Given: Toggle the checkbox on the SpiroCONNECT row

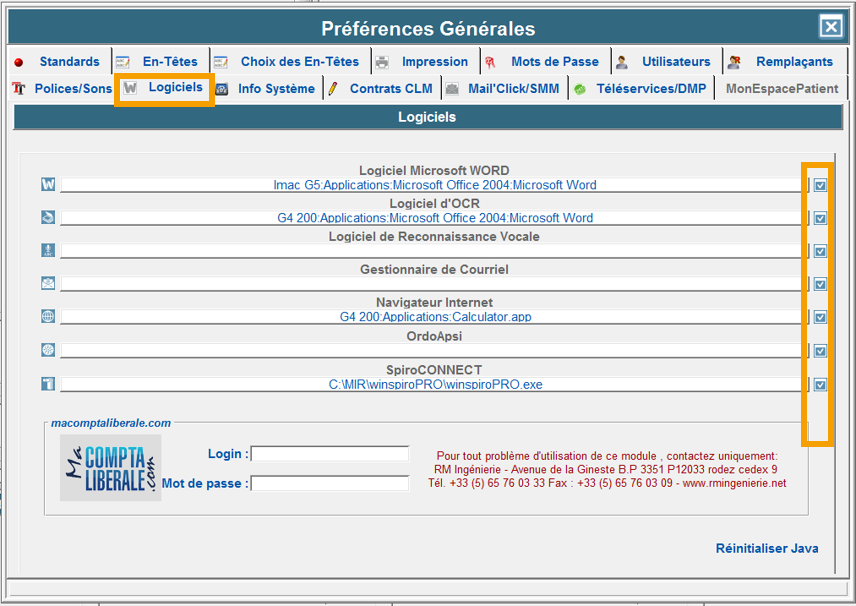Looking at the screenshot, I should (820, 384).
